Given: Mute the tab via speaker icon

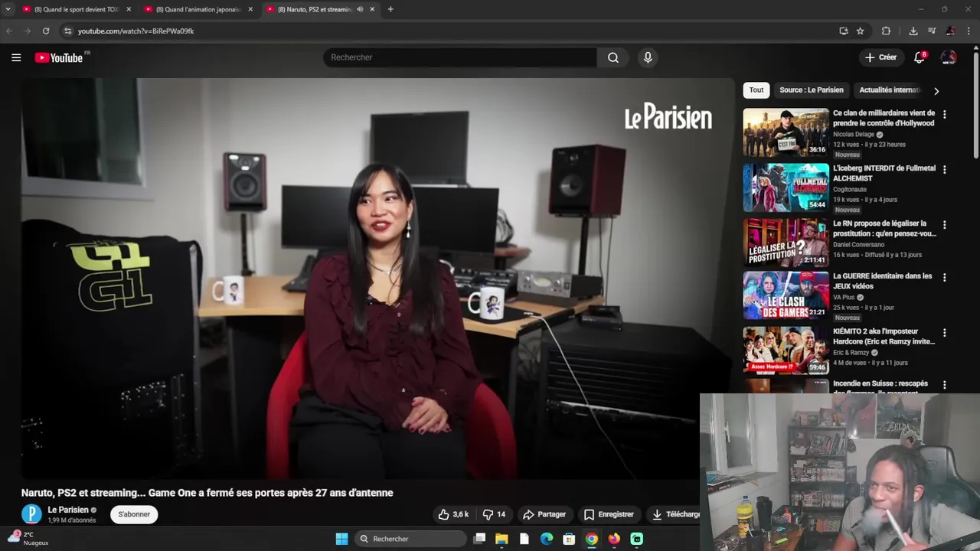Looking at the screenshot, I should click(359, 9).
